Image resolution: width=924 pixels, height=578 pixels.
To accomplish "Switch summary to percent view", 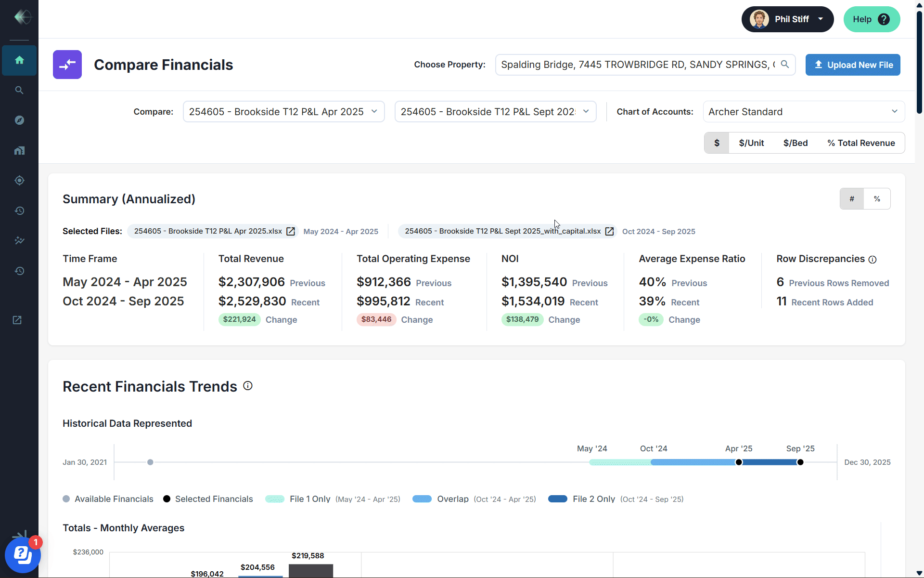I will [877, 199].
